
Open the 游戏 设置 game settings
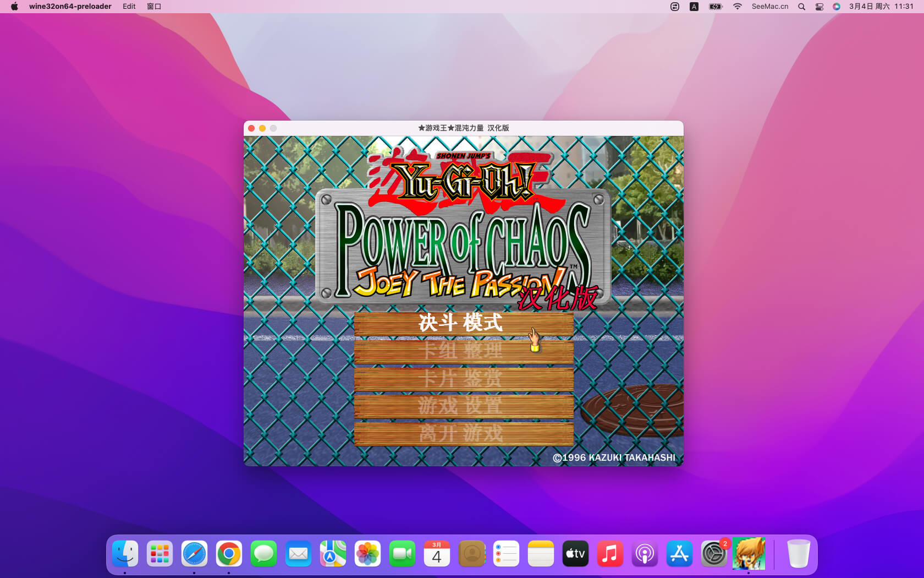click(464, 406)
